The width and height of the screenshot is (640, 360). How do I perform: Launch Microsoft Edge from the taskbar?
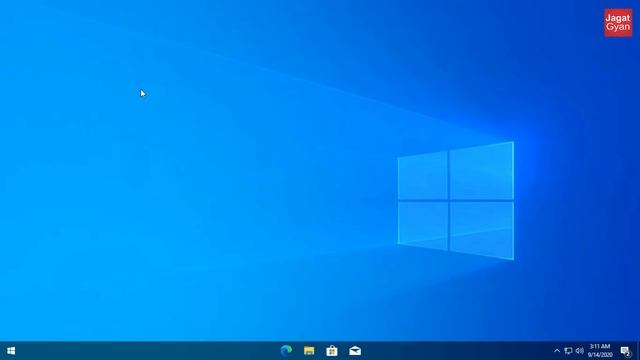point(287,351)
